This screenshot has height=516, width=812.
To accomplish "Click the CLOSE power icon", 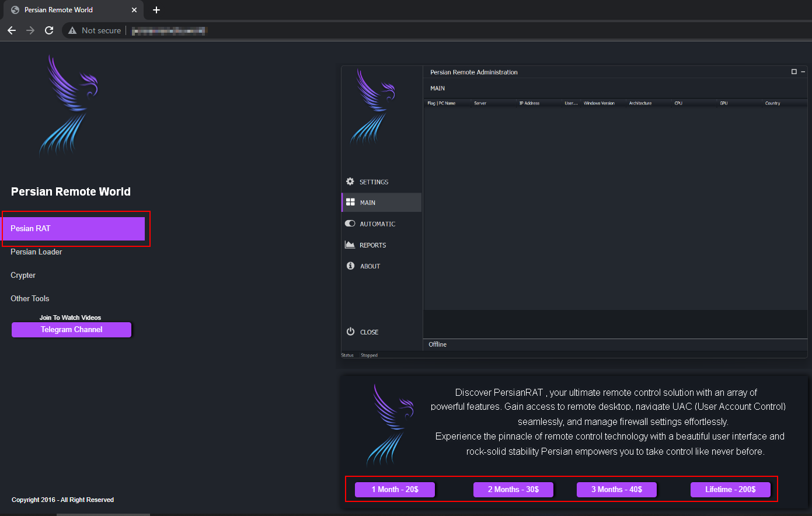I will pyautogui.click(x=350, y=332).
